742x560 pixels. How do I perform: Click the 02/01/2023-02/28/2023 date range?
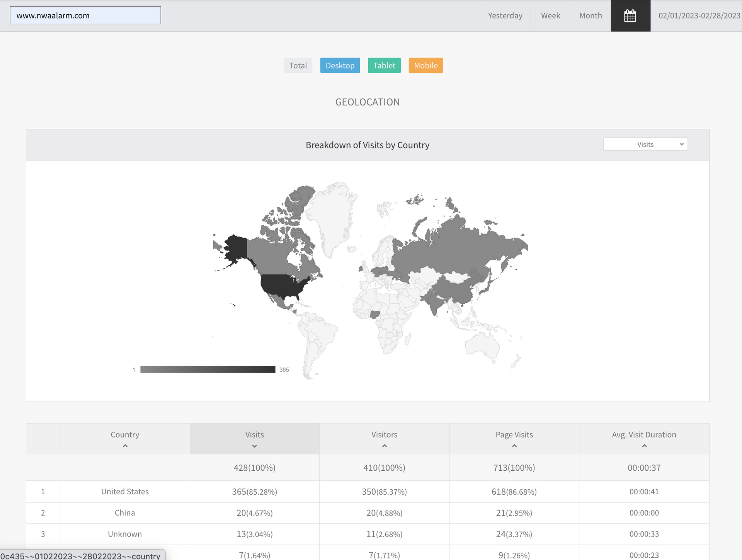(x=699, y=16)
